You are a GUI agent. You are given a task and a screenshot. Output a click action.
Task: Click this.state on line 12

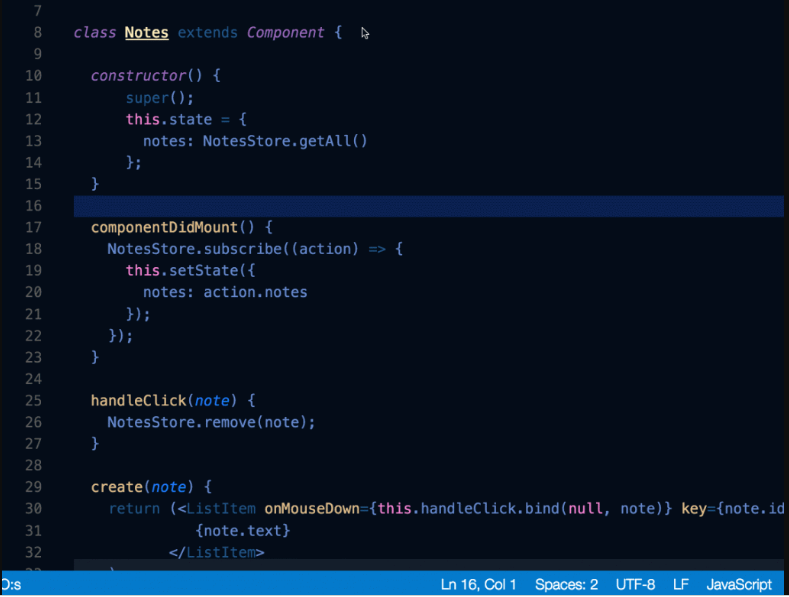169,119
